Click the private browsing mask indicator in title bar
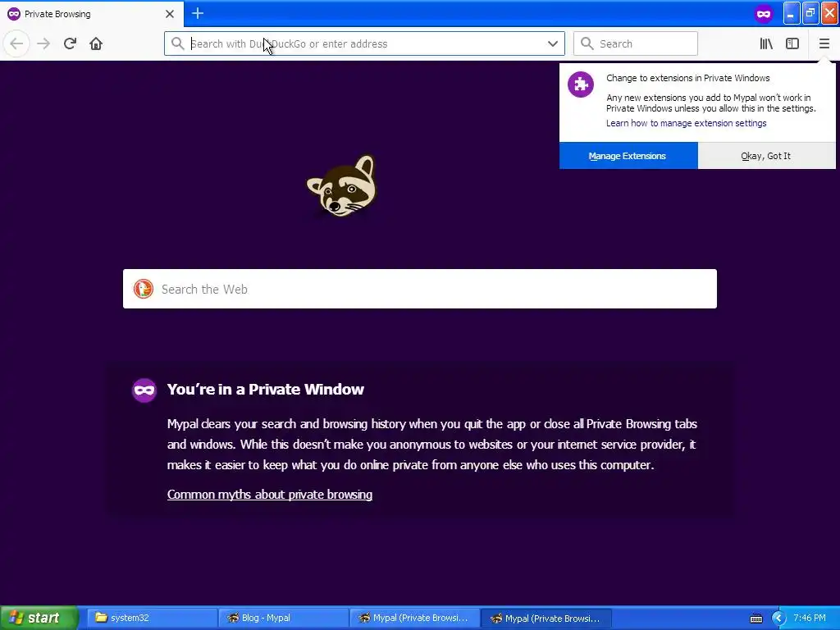840x630 pixels. point(764,14)
